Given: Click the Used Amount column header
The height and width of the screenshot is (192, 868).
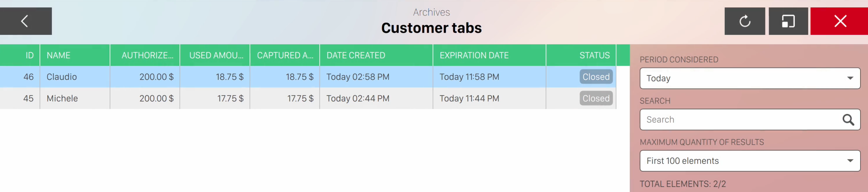Looking at the screenshot, I should tap(216, 55).
